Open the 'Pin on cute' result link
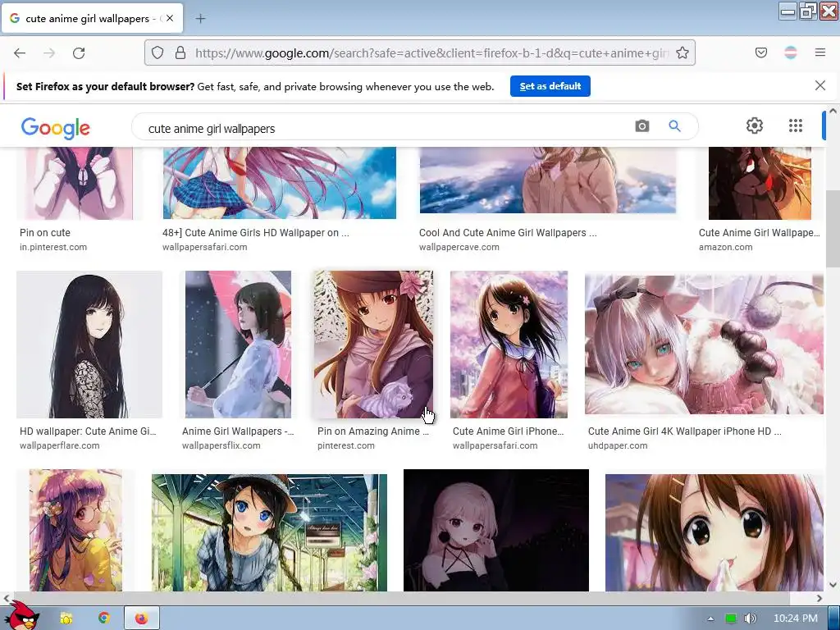The width and height of the screenshot is (840, 630). click(45, 232)
